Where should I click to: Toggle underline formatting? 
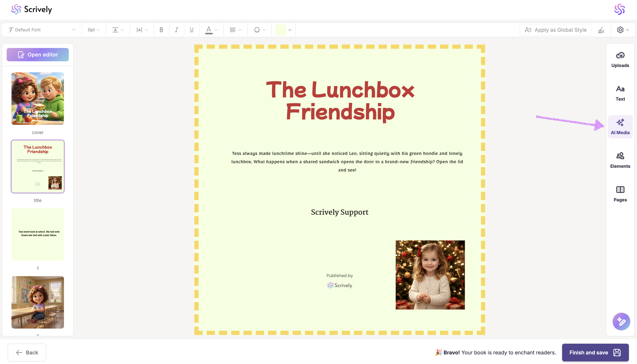pos(192,30)
